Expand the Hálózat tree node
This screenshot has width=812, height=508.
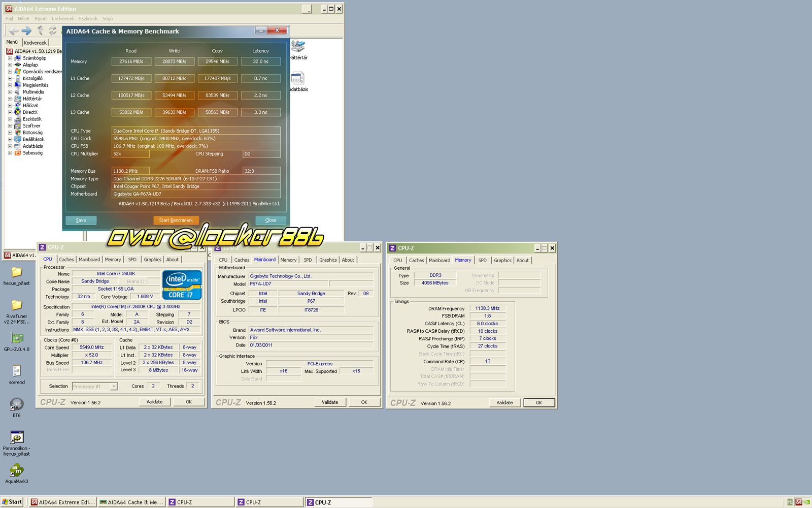coord(10,106)
